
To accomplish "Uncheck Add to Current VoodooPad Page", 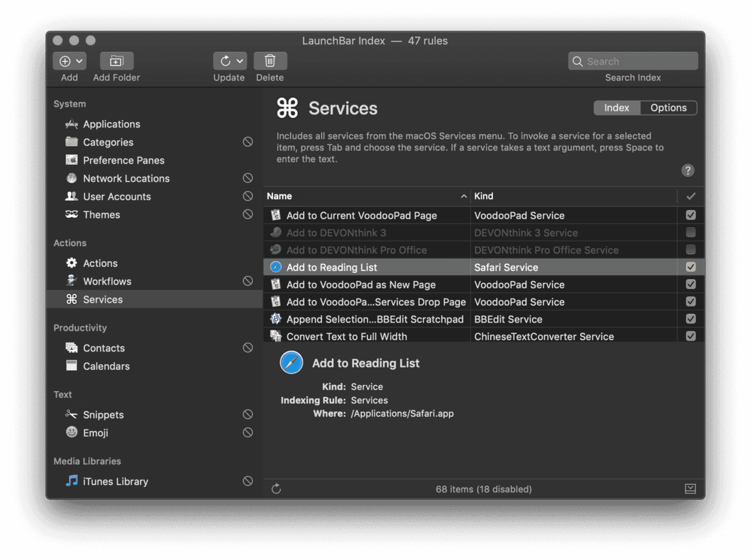I will pos(691,215).
